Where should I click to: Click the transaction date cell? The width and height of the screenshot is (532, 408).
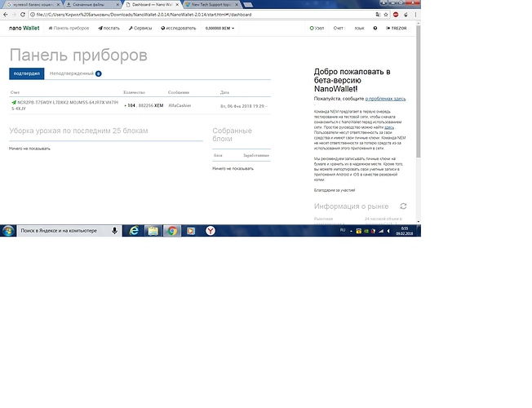click(244, 106)
